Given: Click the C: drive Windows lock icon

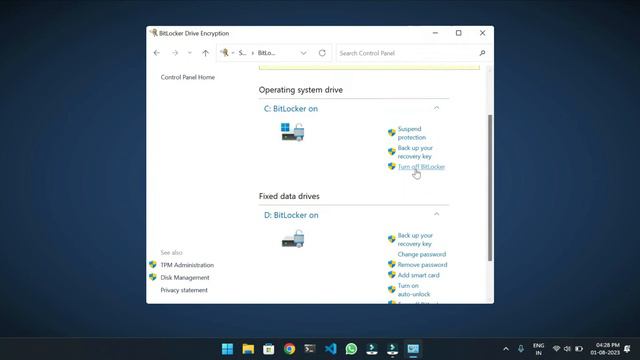Looking at the screenshot, I should 292,132.
